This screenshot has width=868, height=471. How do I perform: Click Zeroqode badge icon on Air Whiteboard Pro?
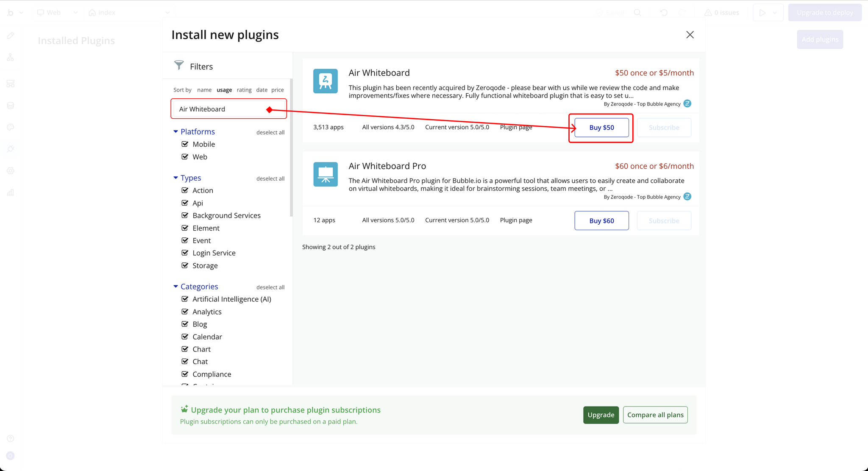click(687, 197)
